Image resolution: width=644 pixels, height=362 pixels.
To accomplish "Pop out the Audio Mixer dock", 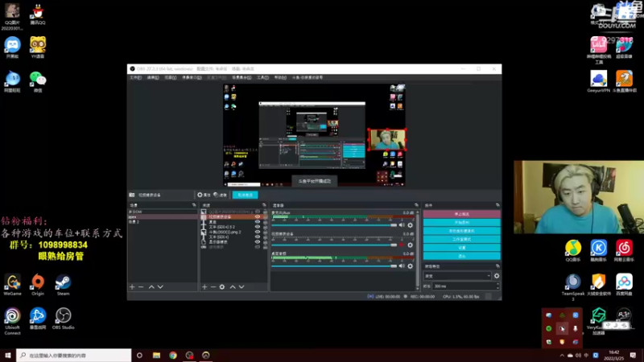I will [416, 205].
